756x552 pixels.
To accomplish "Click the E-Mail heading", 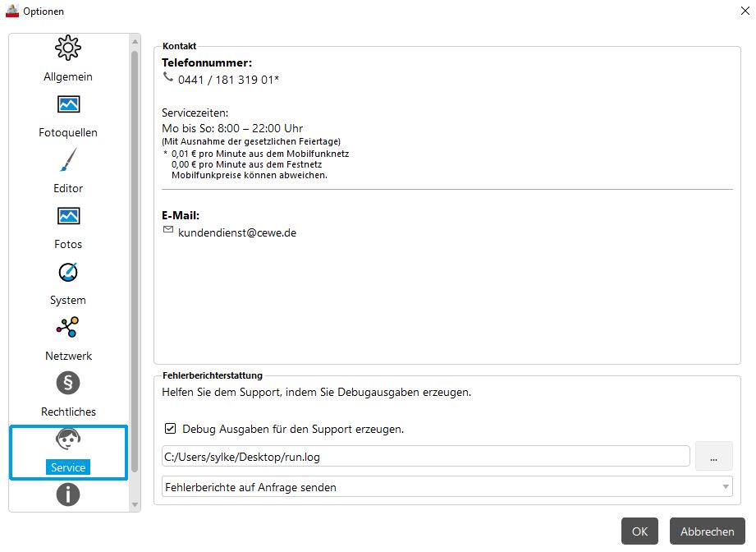I will tap(181, 215).
